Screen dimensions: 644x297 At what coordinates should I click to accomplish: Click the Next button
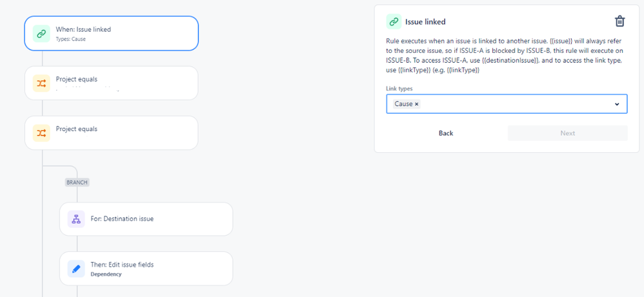pos(568,133)
